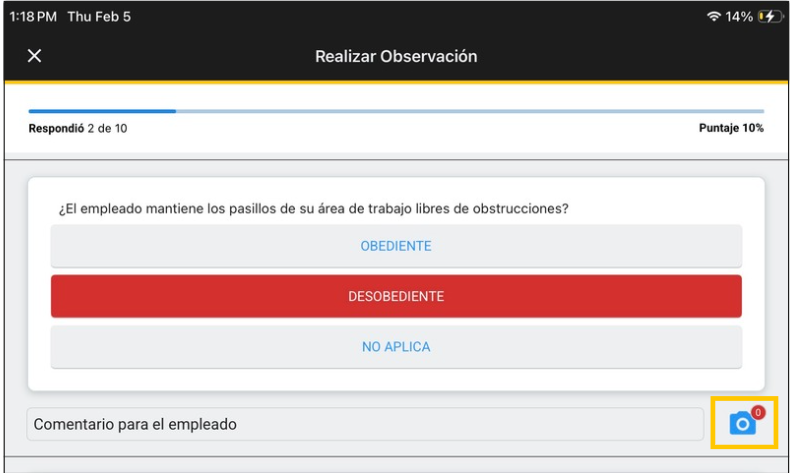790x473 pixels.
Task: Close the observation with the X icon
Action: pos(34,56)
